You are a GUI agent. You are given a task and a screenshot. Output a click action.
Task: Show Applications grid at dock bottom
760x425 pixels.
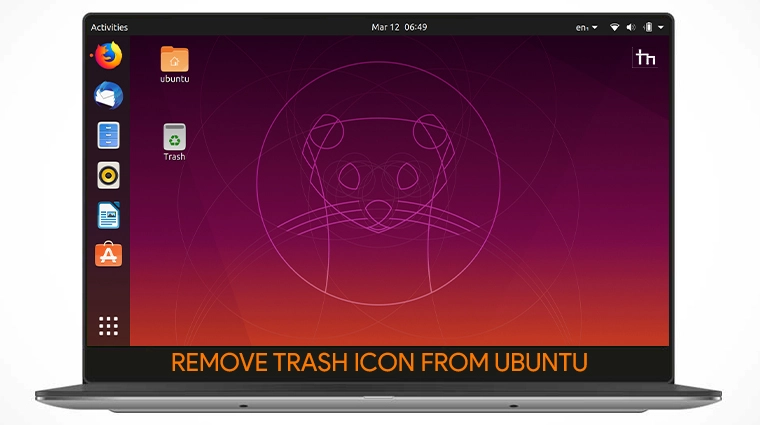pos(108,325)
